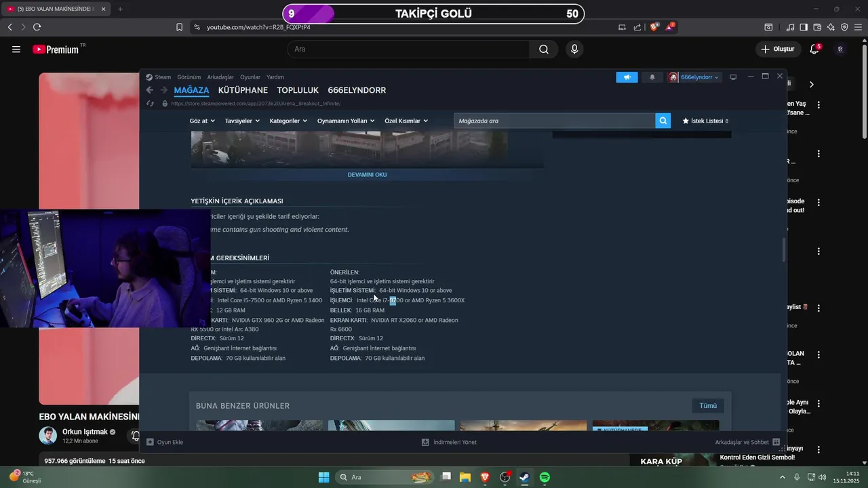868x488 pixels.
Task: Open OBS Studio from the taskbar
Action: pyautogui.click(x=505, y=477)
